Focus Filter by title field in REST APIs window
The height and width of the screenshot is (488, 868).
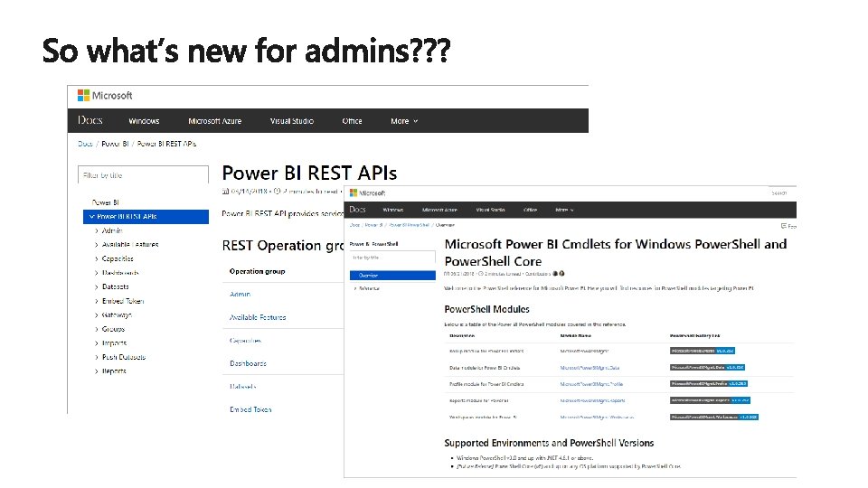(144, 174)
